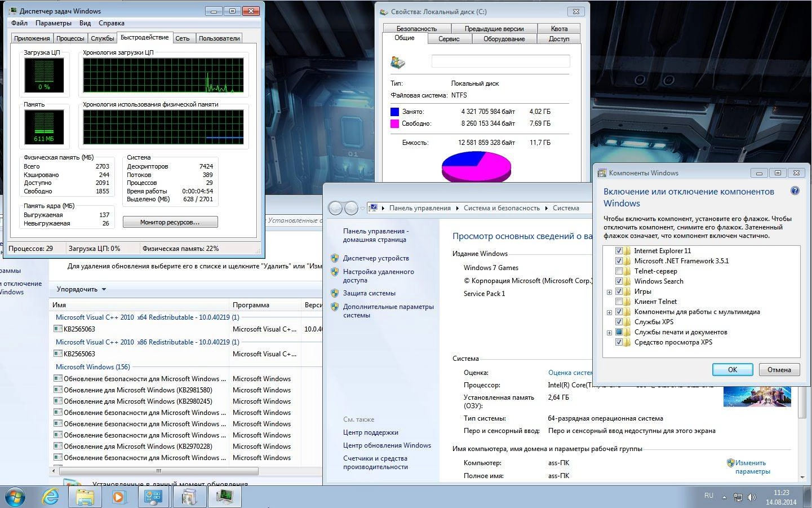This screenshot has height=508, width=812.
Task: Open the Упорядочить dropdown
Action: click(x=81, y=289)
